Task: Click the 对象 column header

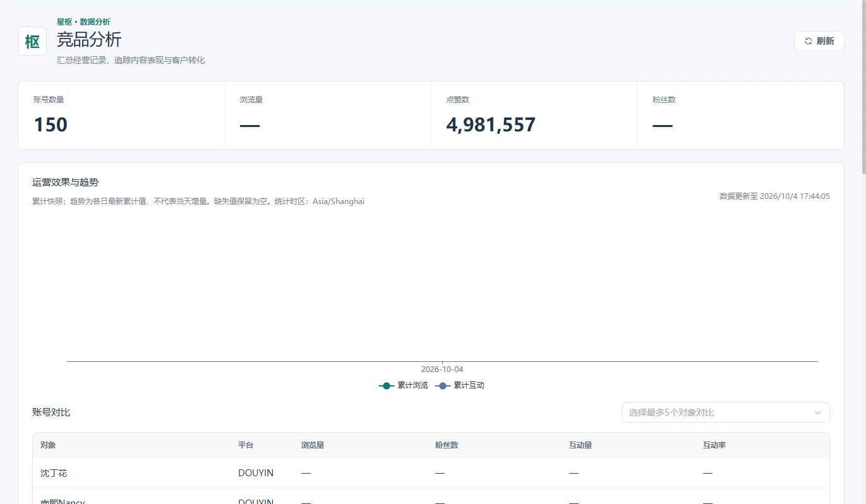Action: pyautogui.click(x=48, y=445)
